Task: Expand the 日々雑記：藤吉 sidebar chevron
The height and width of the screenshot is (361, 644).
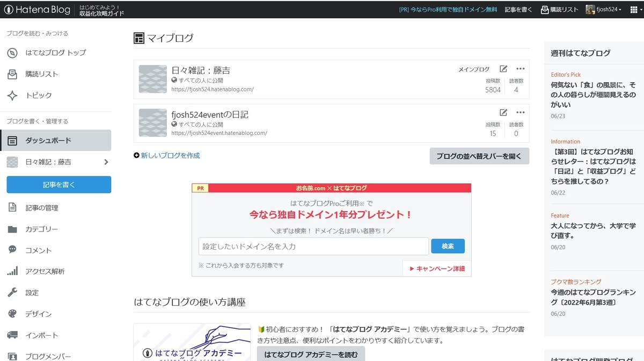Action: coord(106,162)
